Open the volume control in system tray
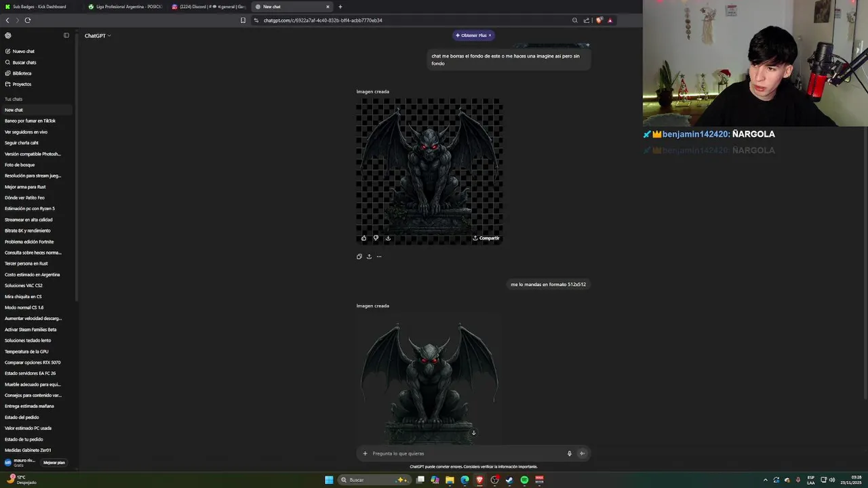868x488 pixels. [x=832, y=480]
